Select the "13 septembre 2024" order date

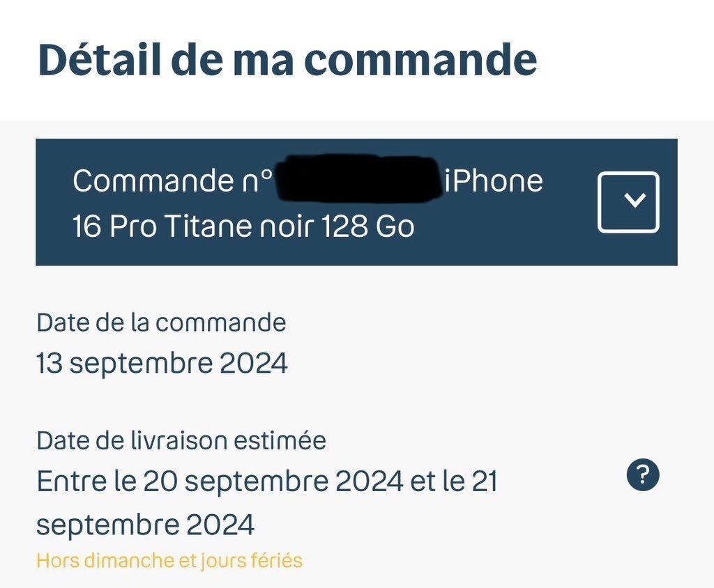162,364
